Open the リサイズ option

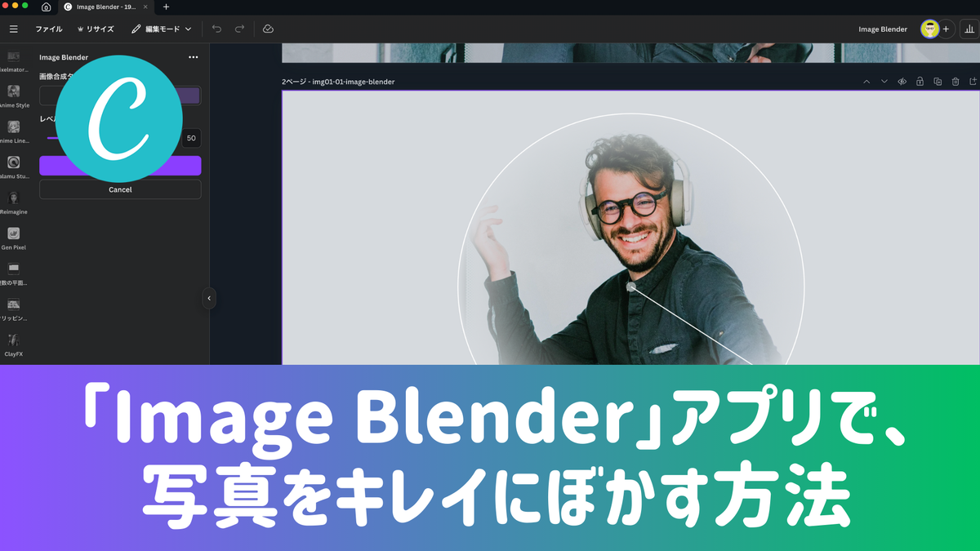[x=95, y=29]
